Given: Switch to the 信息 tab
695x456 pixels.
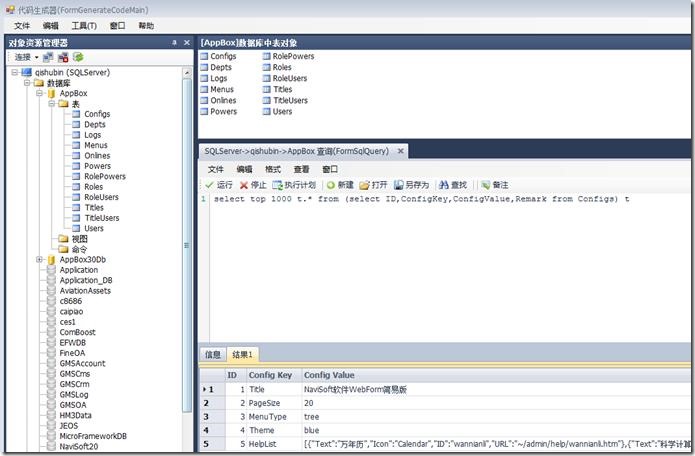Looking at the screenshot, I should [213, 355].
